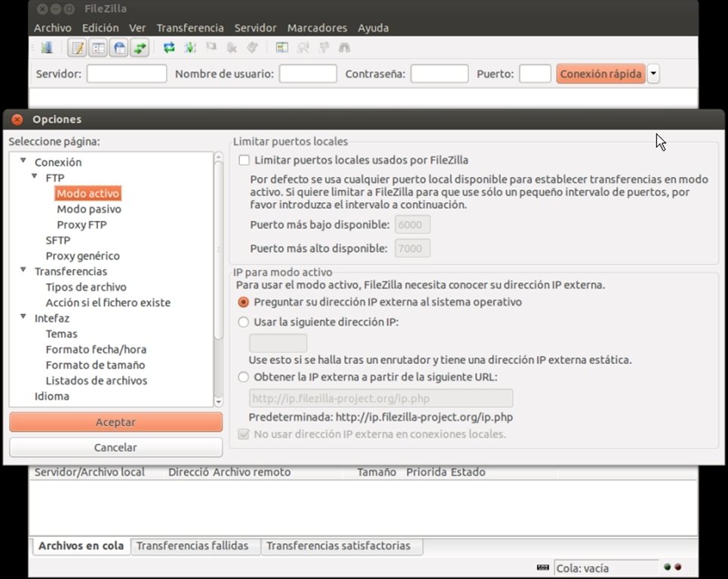This screenshot has height=579, width=728.
Task: Click the 'Nombre de usuario' input field
Action: [308, 74]
